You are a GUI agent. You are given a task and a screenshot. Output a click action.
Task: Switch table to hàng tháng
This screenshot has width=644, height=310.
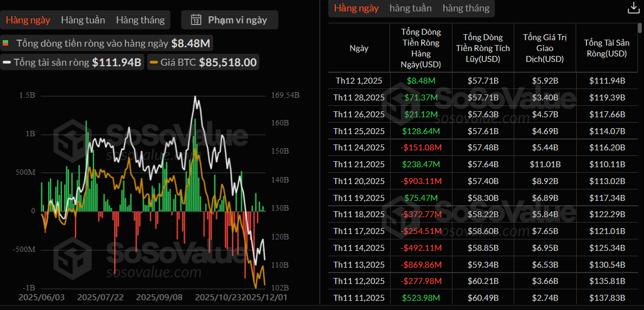tap(466, 8)
